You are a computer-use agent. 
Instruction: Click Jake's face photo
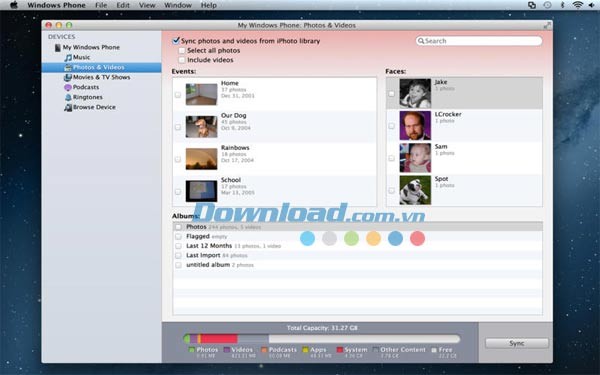[415, 93]
